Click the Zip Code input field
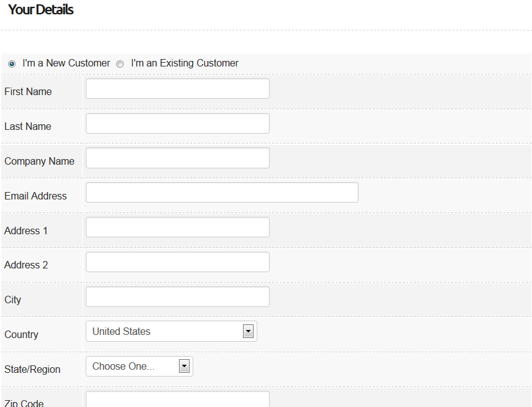 coord(177,400)
